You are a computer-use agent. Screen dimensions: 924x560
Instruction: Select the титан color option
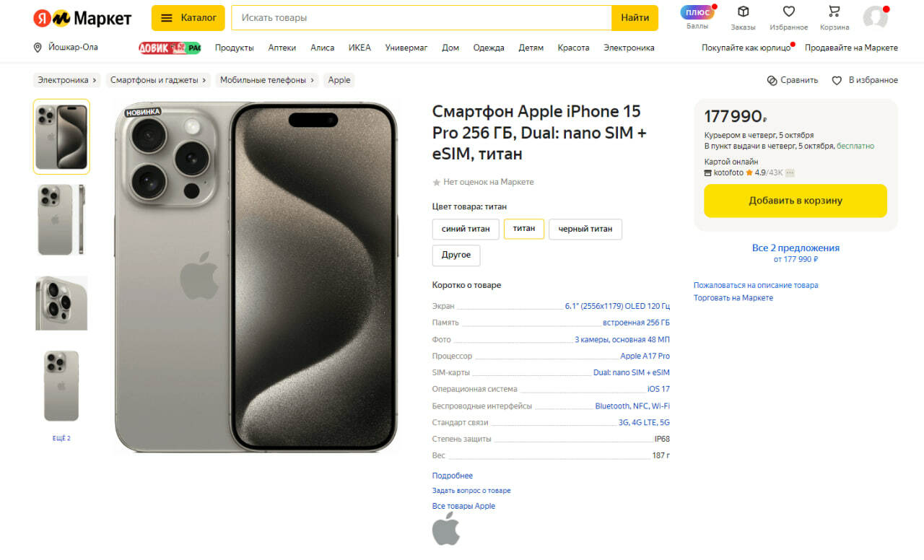pos(524,229)
